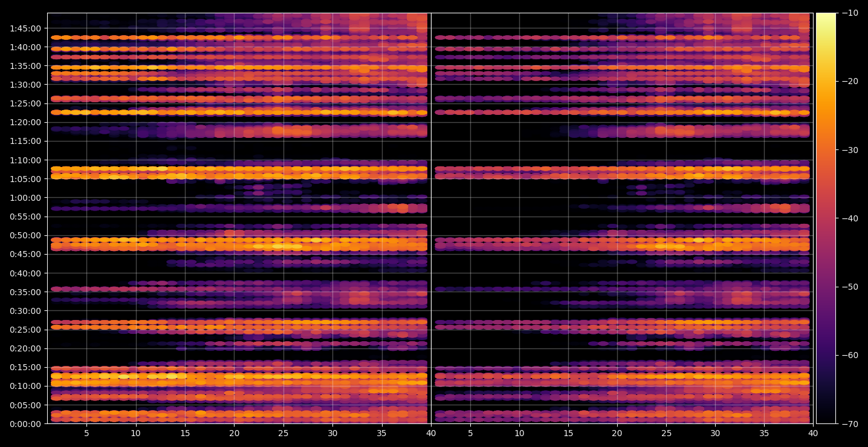Click x-axis label 15 under the right plot
The height and width of the screenshot is (447, 868).
click(x=568, y=433)
